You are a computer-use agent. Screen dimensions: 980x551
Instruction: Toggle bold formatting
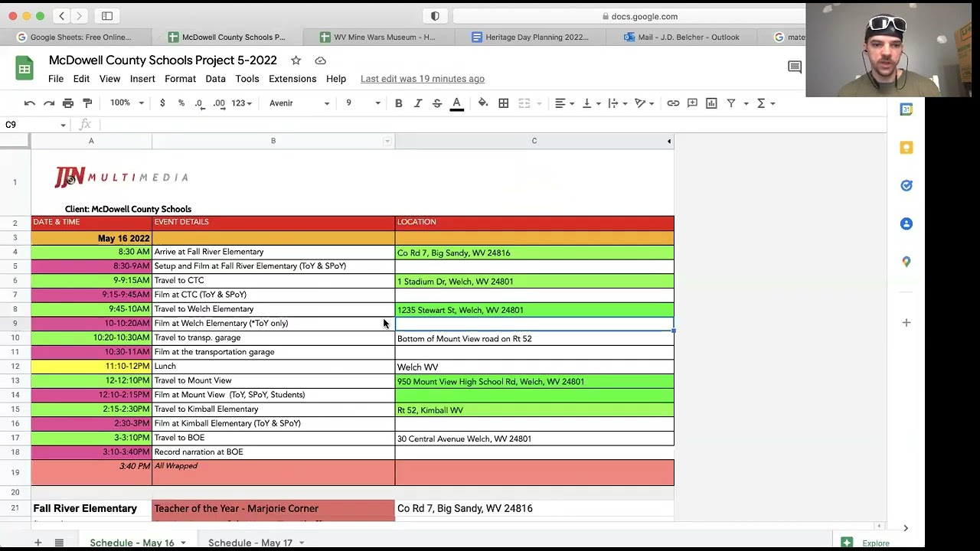pyautogui.click(x=398, y=103)
